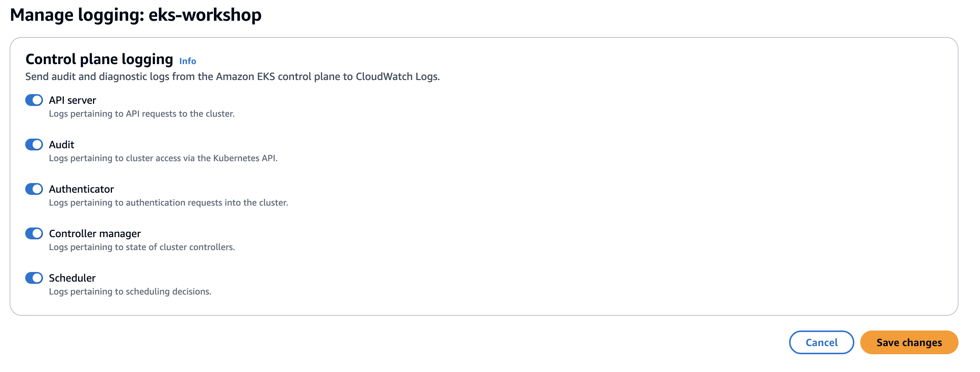
Task: Click the Cancel button
Action: coord(821,342)
